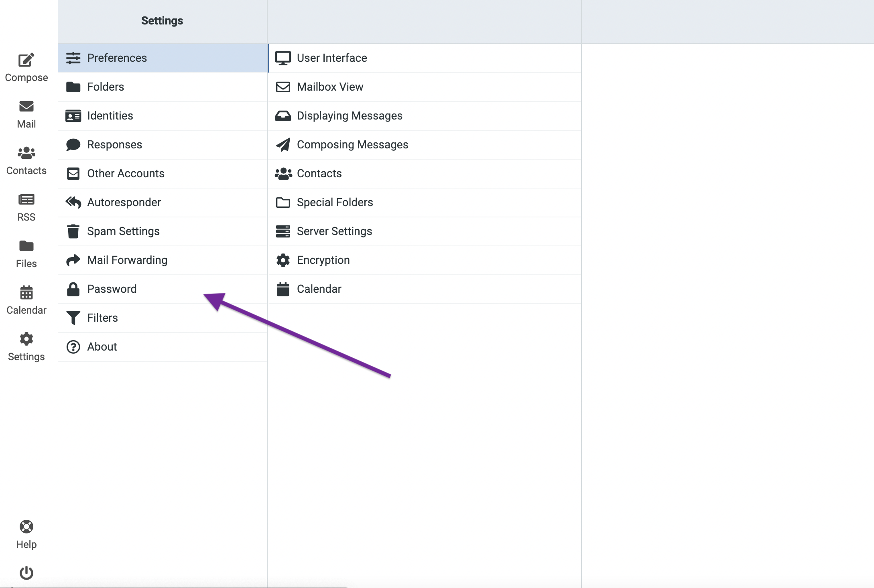Open the Filters settings section
Image resolution: width=874 pixels, height=588 pixels.
click(102, 318)
